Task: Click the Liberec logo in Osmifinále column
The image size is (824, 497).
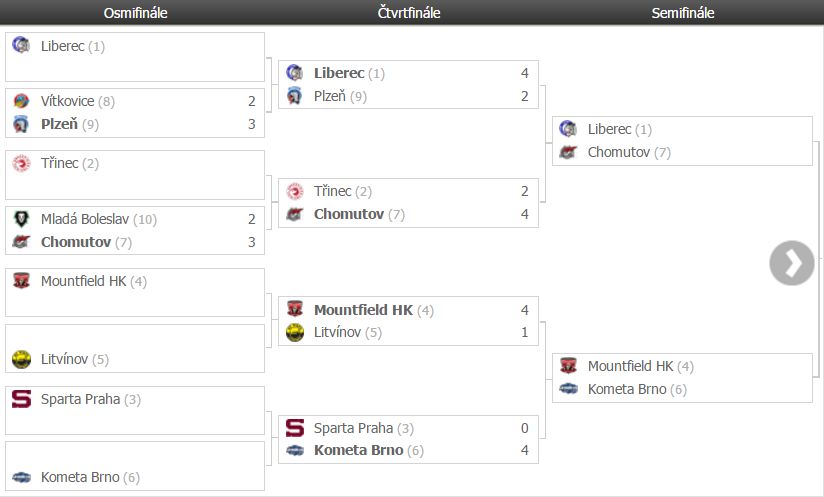Action: tap(20, 45)
